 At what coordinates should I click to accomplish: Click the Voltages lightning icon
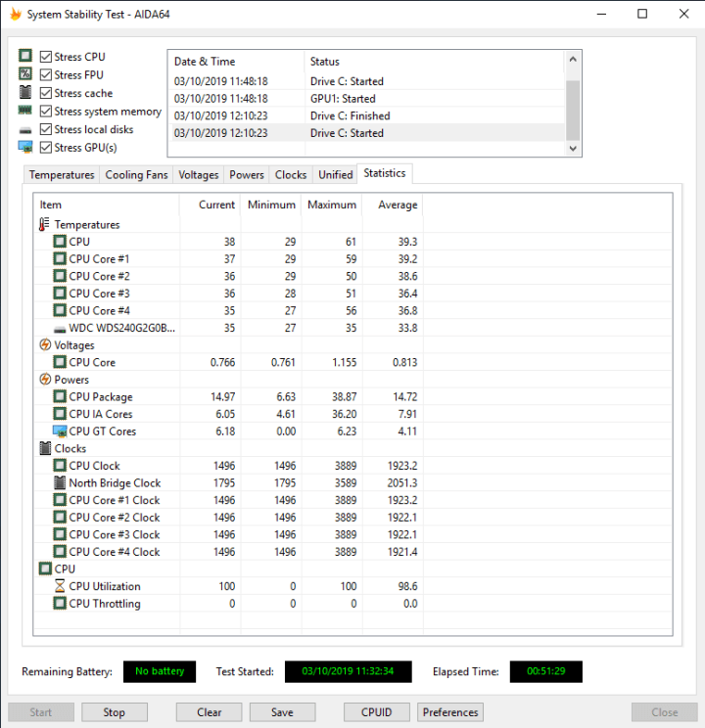click(x=45, y=345)
